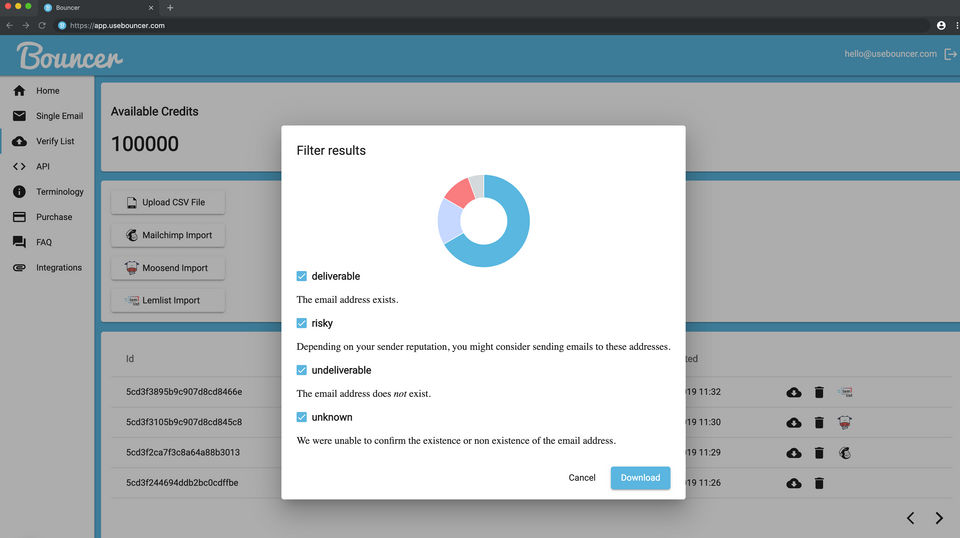This screenshot has width=960, height=538.
Task: Go to the previous page of the list table
Action: point(910,518)
